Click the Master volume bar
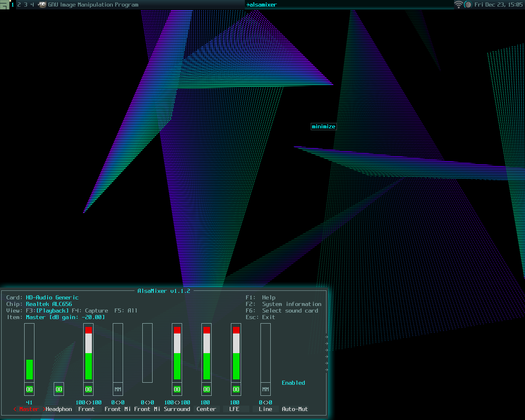The image size is (525, 420). 30,353
